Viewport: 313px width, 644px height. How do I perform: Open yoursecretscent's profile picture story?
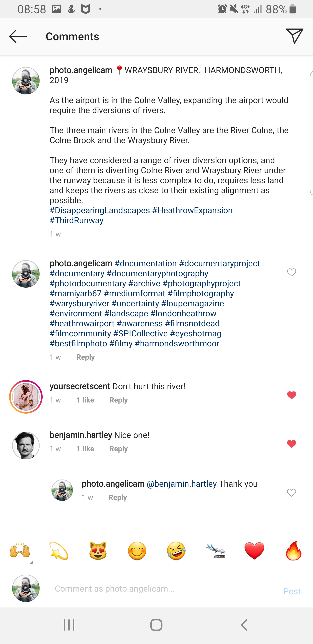point(26,397)
